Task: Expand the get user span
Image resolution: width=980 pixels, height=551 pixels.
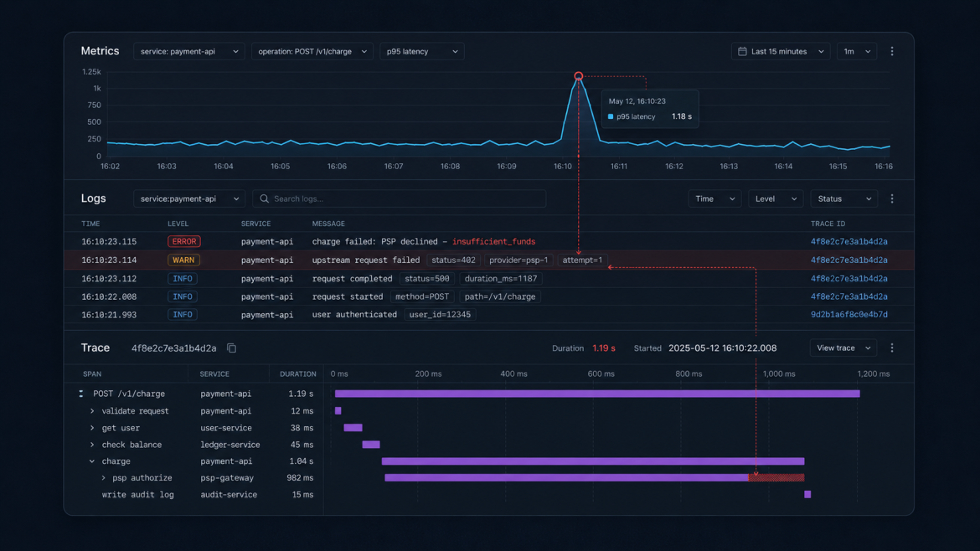Action: pyautogui.click(x=92, y=428)
